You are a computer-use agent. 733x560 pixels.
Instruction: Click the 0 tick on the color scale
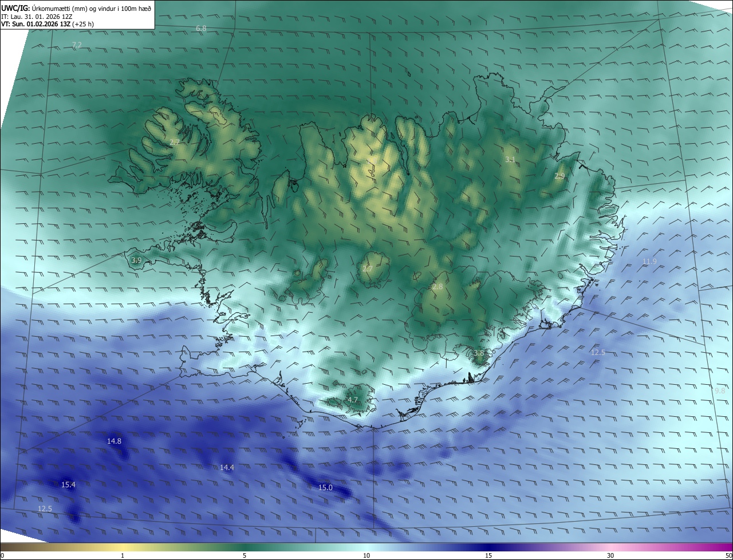(x=2, y=555)
